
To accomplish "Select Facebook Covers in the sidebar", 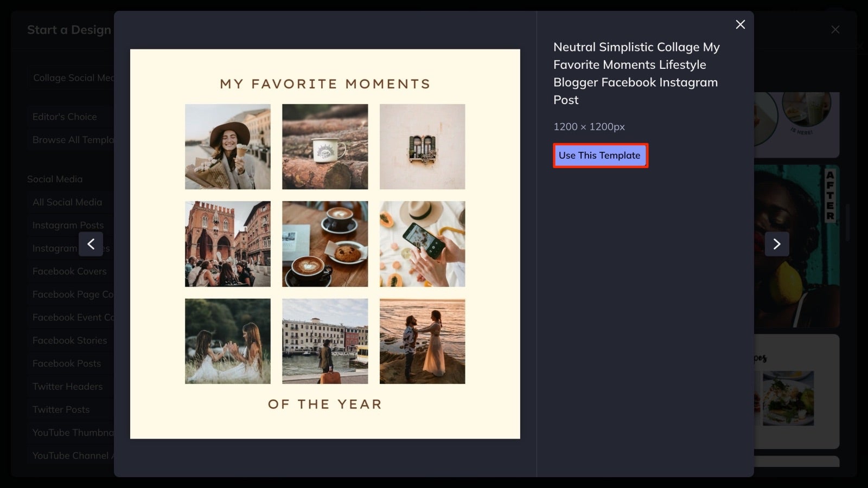I will click(69, 271).
